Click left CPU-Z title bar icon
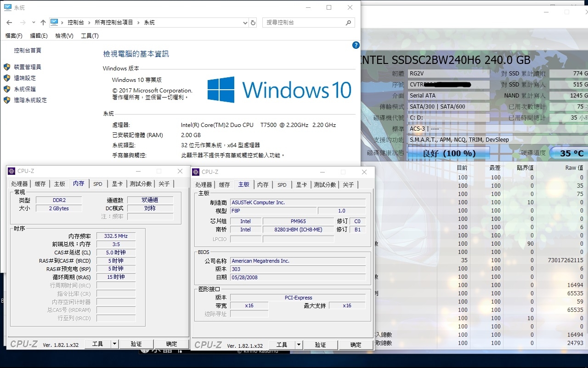Image resolution: width=588 pixels, height=368 pixels. click(11, 171)
